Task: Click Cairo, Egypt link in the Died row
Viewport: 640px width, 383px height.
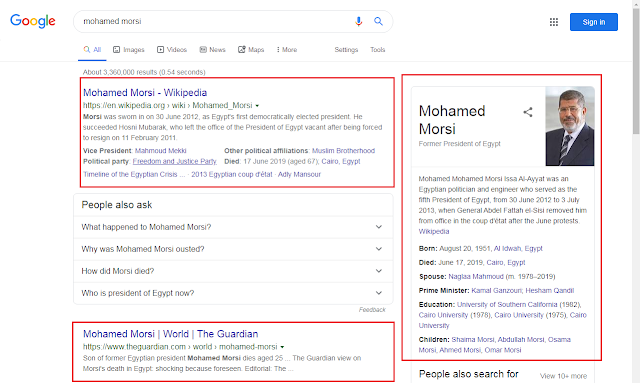Action: click(506, 263)
